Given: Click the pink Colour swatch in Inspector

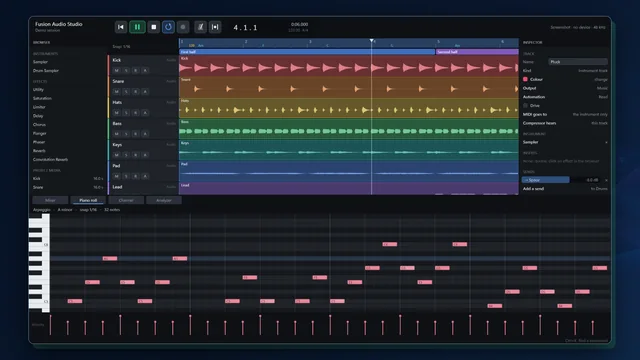Looking at the screenshot, I should pyautogui.click(x=525, y=79).
